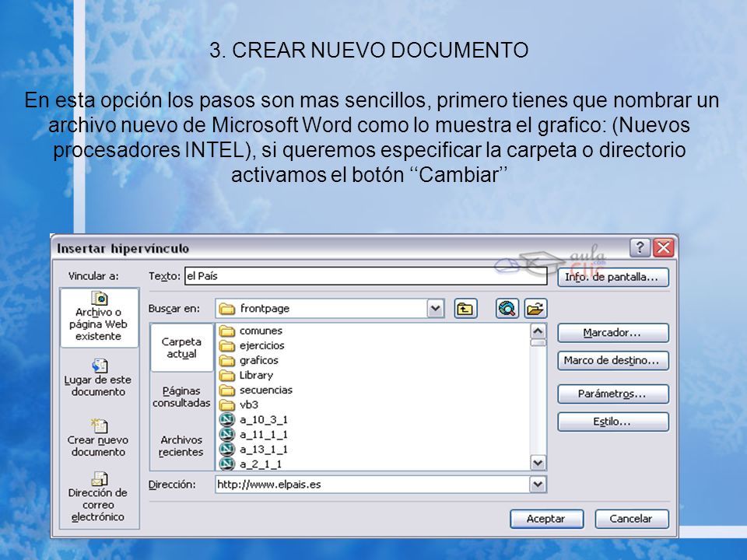Select the 'graficos' folder icon
This screenshot has height=560, width=747.
(x=227, y=360)
